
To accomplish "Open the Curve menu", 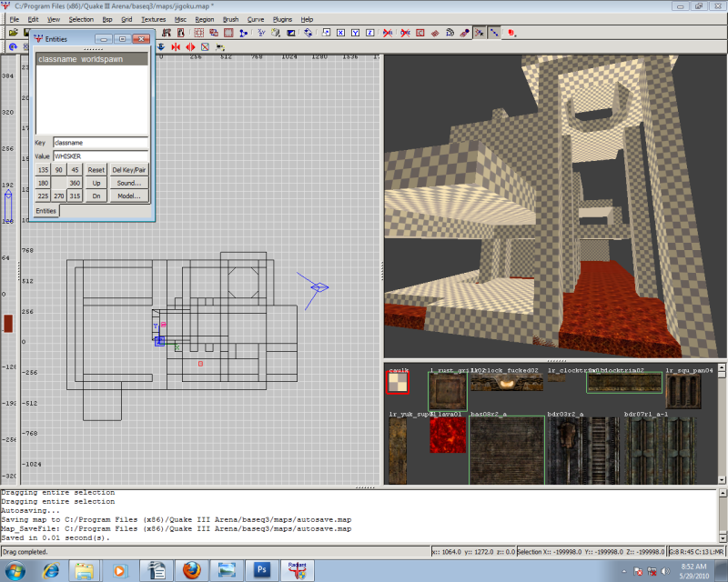I will click(x=256, y=19).
